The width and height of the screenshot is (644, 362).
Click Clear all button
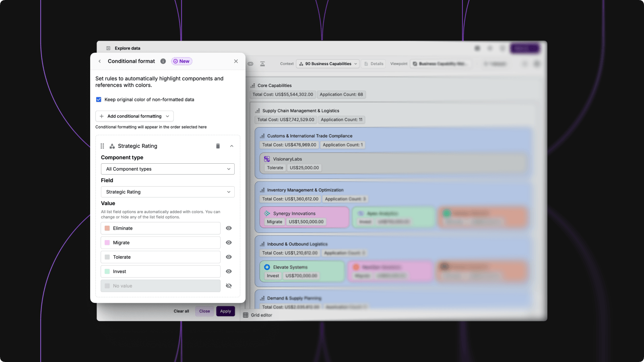(x=181, y=311)
